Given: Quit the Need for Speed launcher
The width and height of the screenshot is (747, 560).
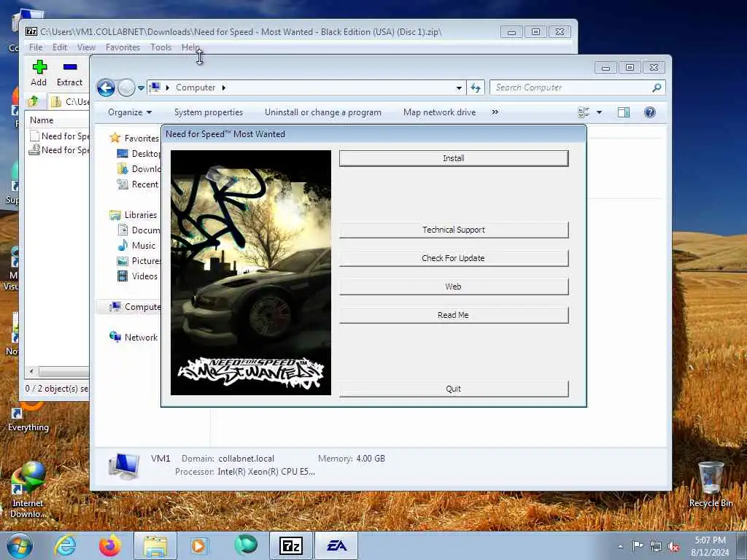Looking at the screenshot, I should (454, 389).
